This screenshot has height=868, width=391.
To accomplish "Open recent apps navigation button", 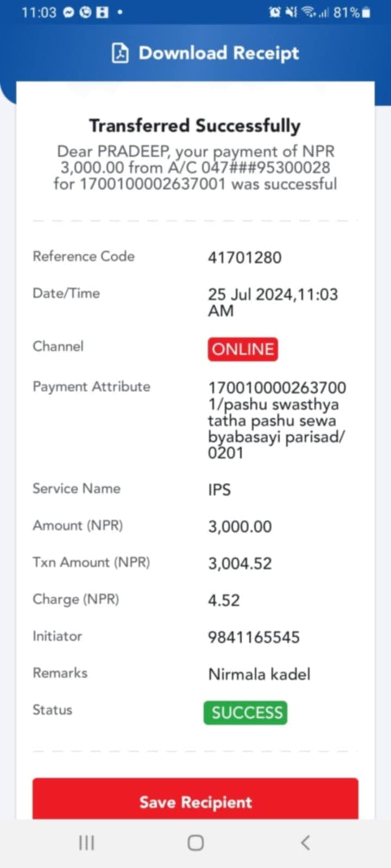I will 86,843.
